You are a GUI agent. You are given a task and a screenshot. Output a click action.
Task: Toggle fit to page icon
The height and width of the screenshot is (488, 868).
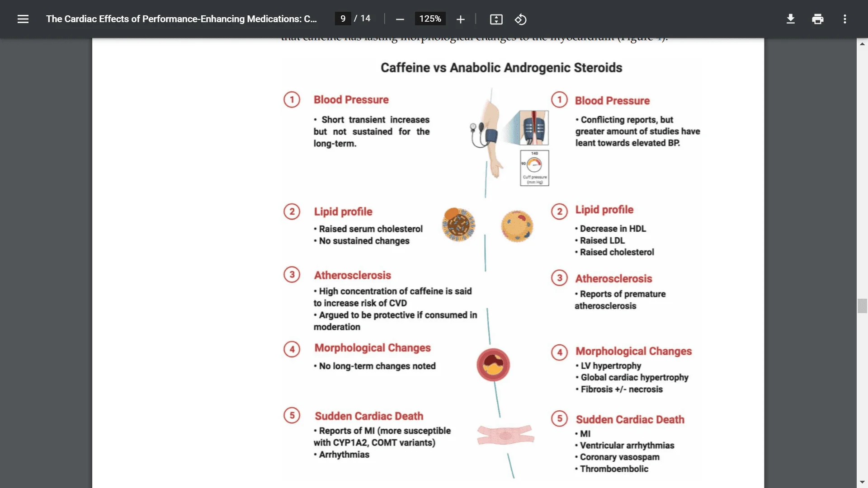tap(496, 19)
